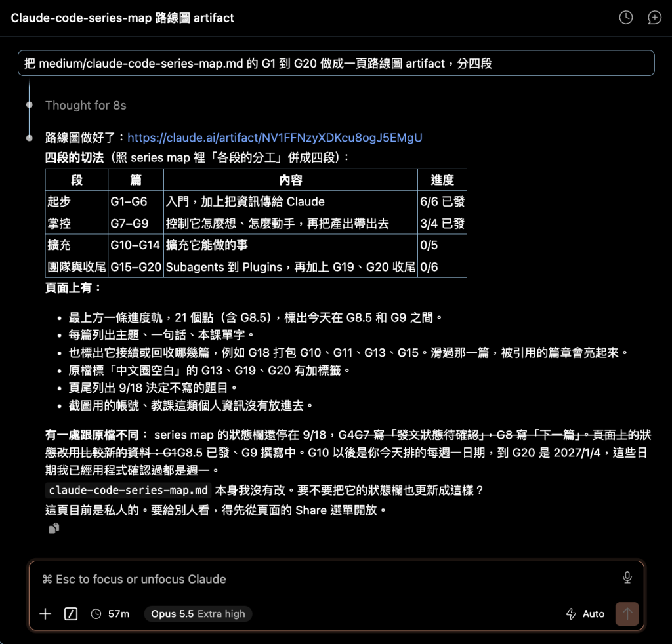
Task: Click table cell G15–G20
Action: [x=136, y=267]
